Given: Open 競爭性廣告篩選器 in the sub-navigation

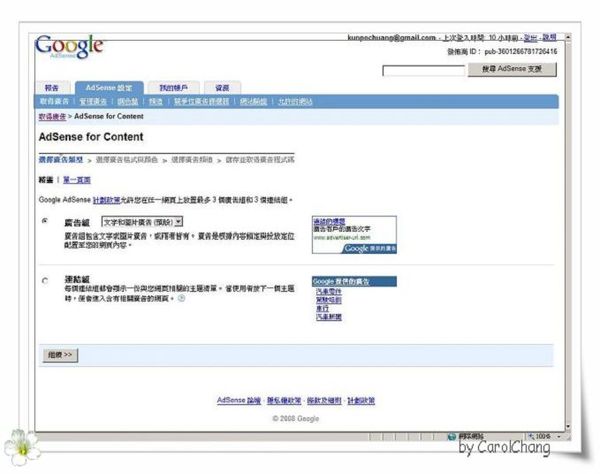Looking at the screenshot, I should (202, 101).
